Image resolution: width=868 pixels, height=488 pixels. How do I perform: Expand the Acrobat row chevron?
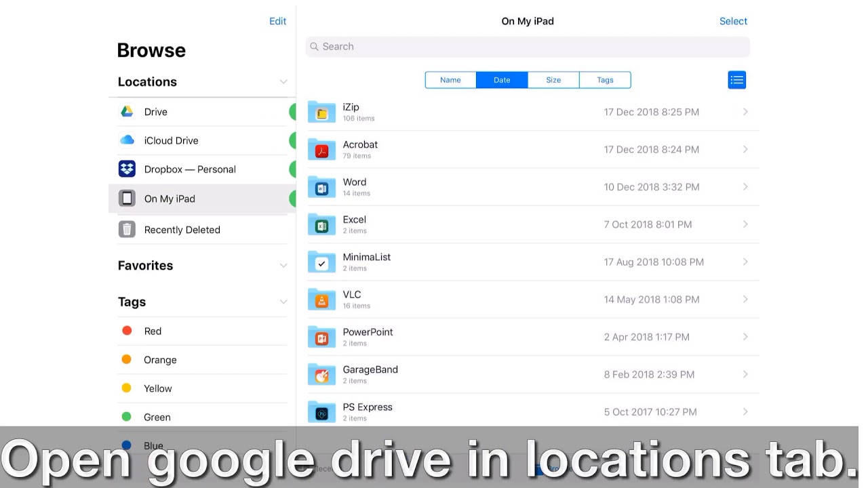click(745, 149)
